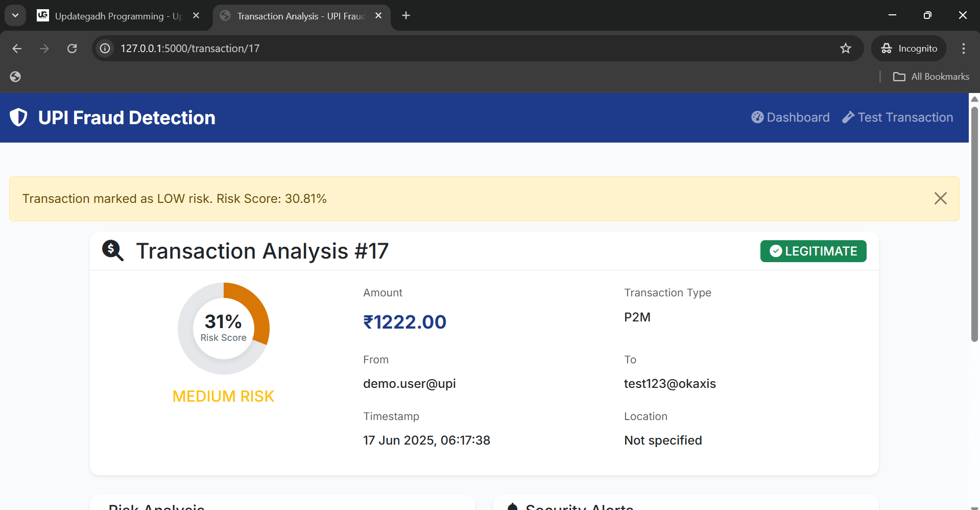980x510 pixels.
Task: Open All Bookmarks folder
Action: pos(931,77)
